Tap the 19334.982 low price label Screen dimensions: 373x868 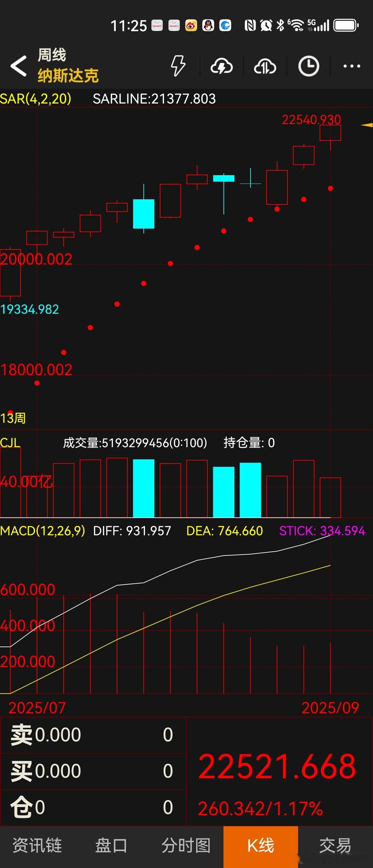[x=30, y=309]
